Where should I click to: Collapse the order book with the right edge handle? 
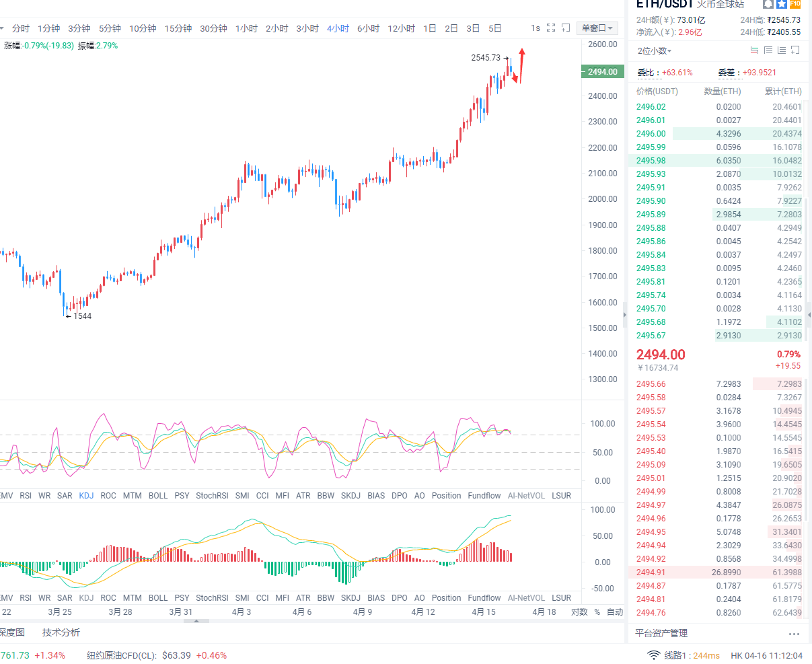809,314
